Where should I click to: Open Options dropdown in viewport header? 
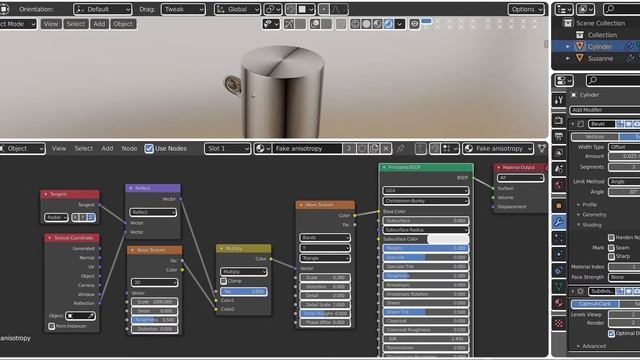point(526,9)
